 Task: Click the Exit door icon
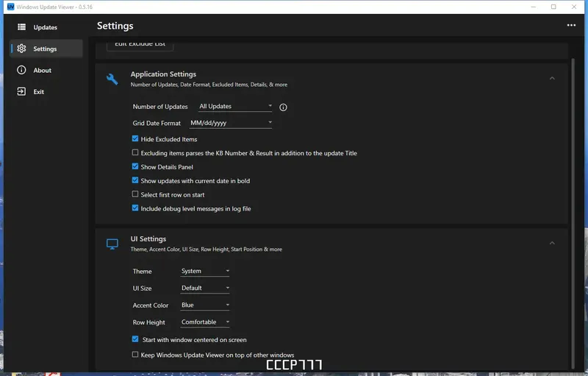[x=21, y=91]
